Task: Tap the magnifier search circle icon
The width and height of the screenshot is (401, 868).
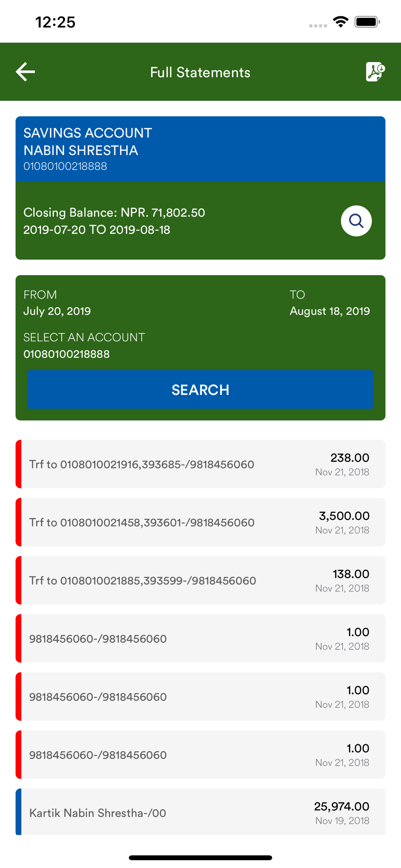Action: [356, 221]
